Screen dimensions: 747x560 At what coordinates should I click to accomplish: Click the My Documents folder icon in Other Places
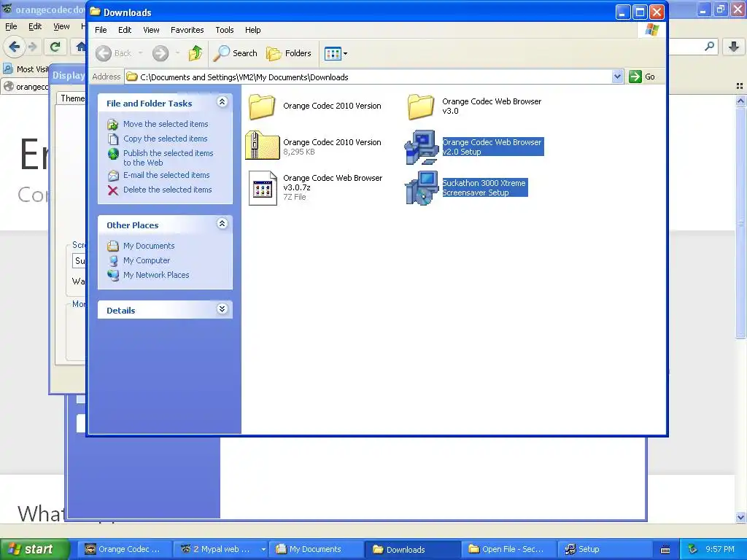click(x=113, y=246)
